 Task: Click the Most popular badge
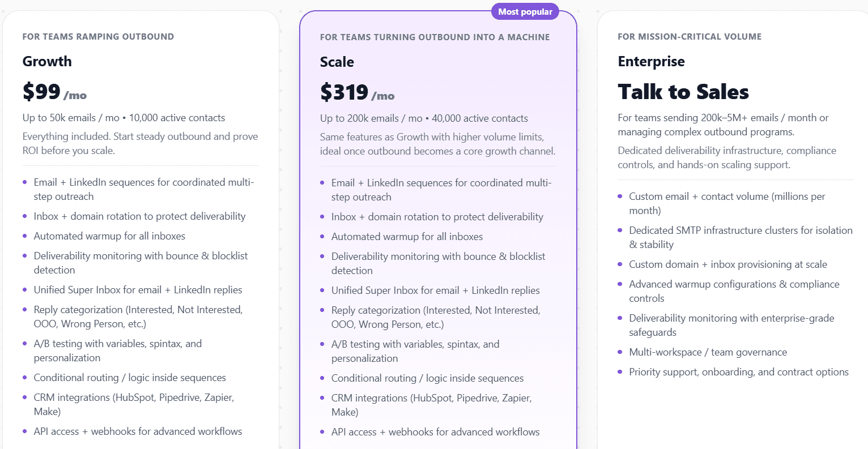525,11
